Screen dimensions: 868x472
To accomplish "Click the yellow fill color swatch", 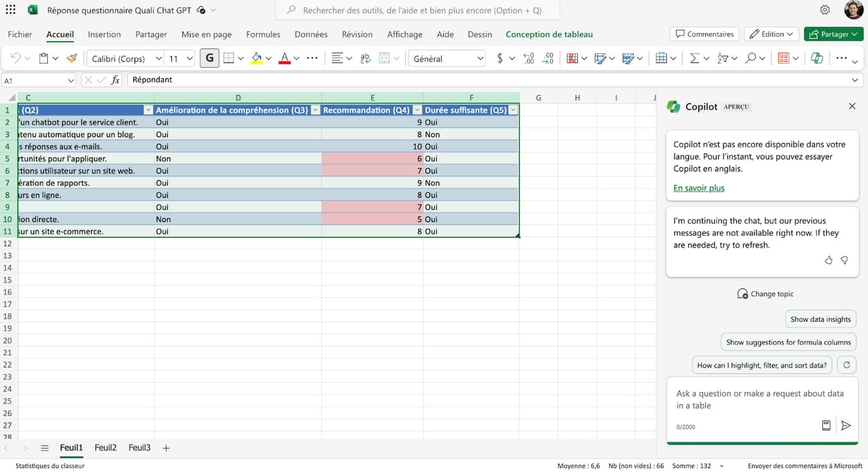I will 256,58.
